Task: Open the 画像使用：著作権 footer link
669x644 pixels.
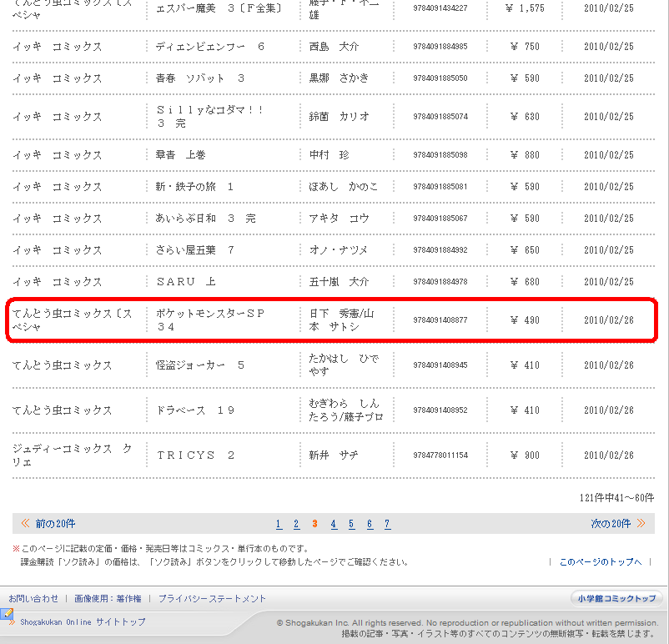Action: coord(108,599)
